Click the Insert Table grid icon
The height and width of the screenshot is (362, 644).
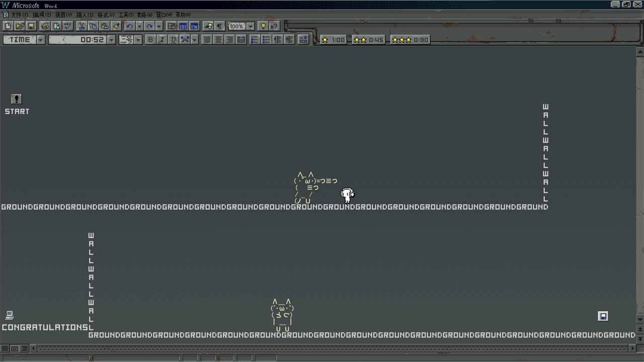(x=183, y=26)
